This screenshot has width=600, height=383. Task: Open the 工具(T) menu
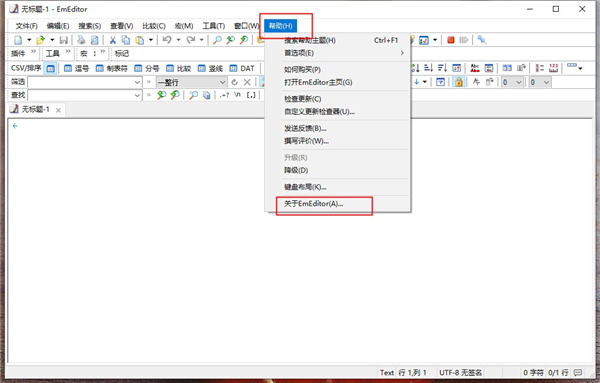[214, 26]
